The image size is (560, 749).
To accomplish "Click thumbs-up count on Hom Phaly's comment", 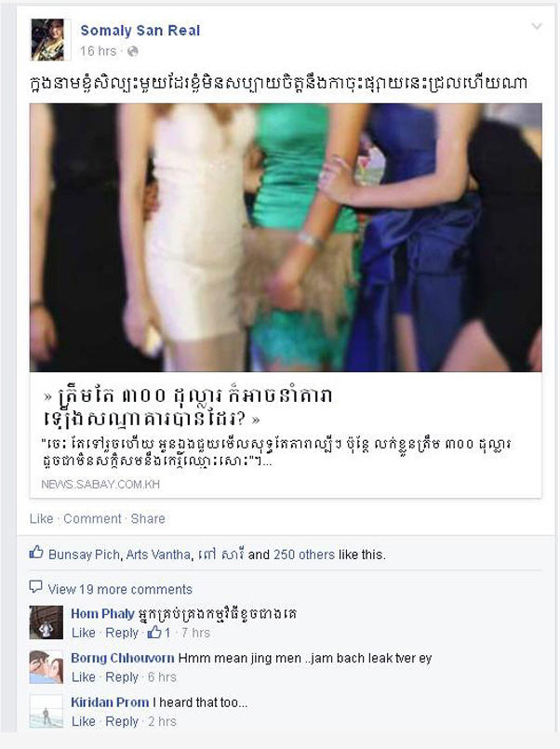I will point(159,633).
